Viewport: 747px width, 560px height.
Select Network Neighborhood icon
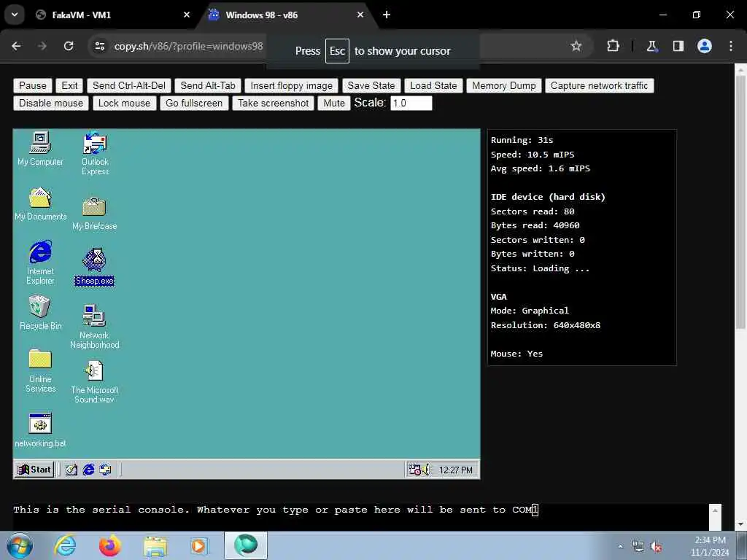click(94, 327)
